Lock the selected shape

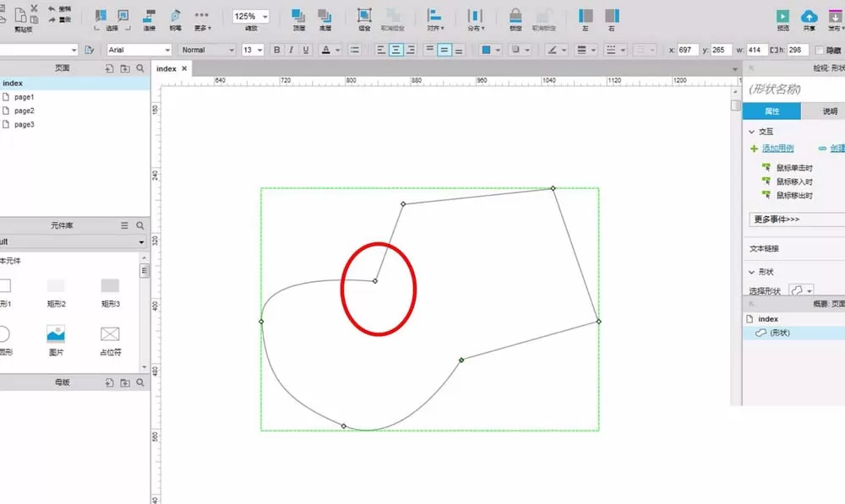515,19
